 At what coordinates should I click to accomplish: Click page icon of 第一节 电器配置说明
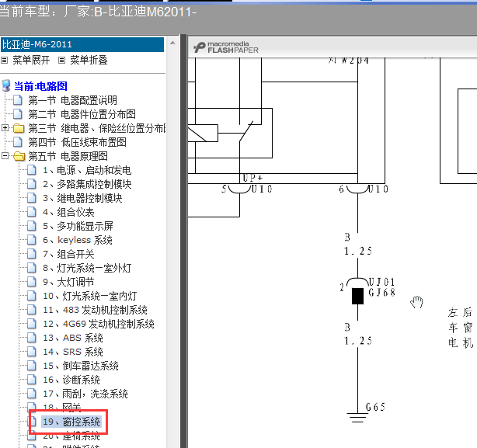18,100
